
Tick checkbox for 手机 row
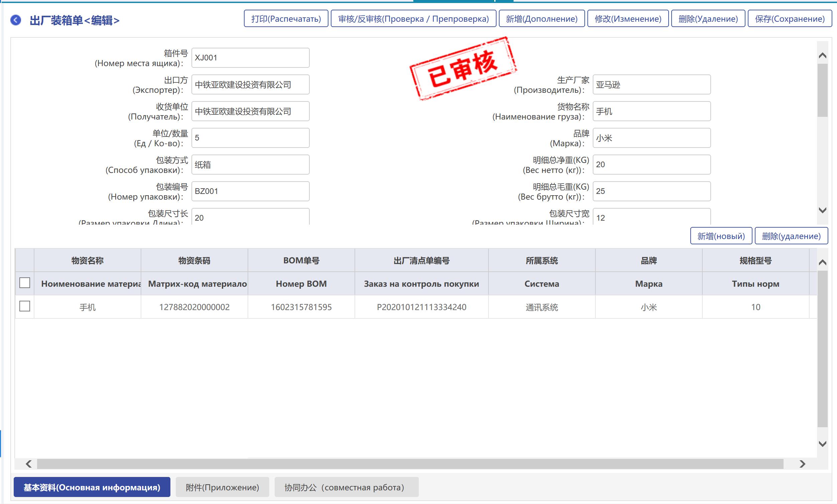(25, 306)
